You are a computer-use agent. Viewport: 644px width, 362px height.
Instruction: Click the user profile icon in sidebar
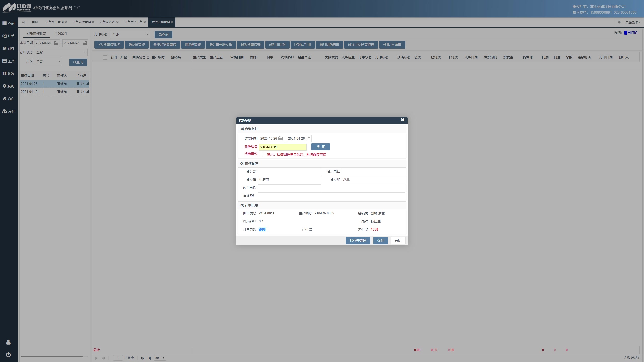[8, 342]
